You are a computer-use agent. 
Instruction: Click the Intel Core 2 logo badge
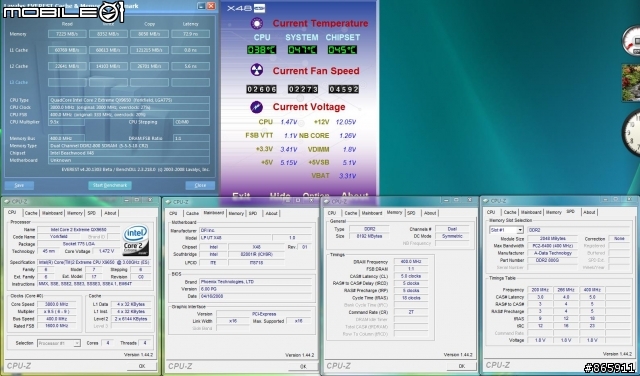tap(136, 240)
